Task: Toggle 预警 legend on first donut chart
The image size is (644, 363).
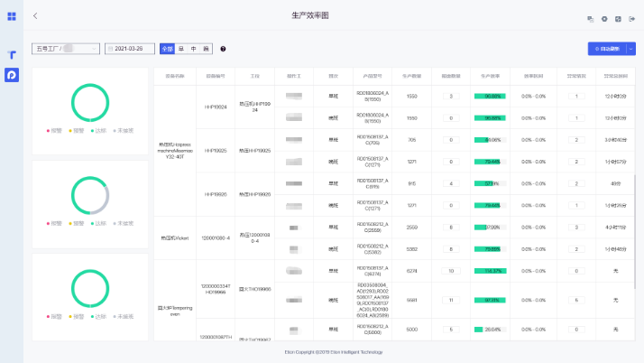Action: click(x=76, y=131)
